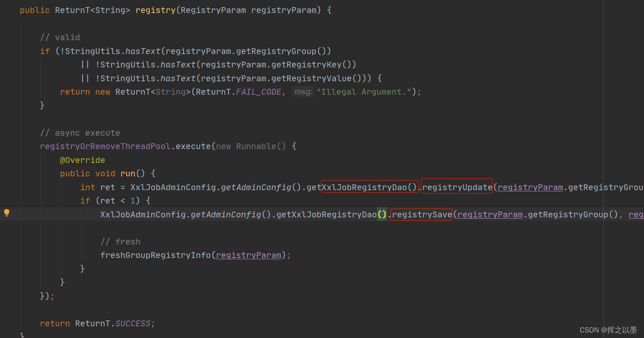The width and height of the screenshot is (644, 338).
Task: Click the '// valid' comment
Action: [x=60, y=37]
